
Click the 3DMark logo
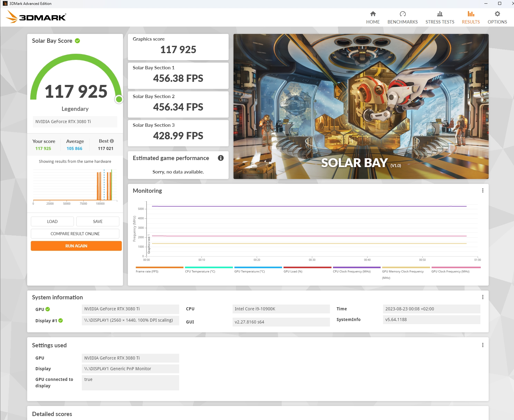36,17
